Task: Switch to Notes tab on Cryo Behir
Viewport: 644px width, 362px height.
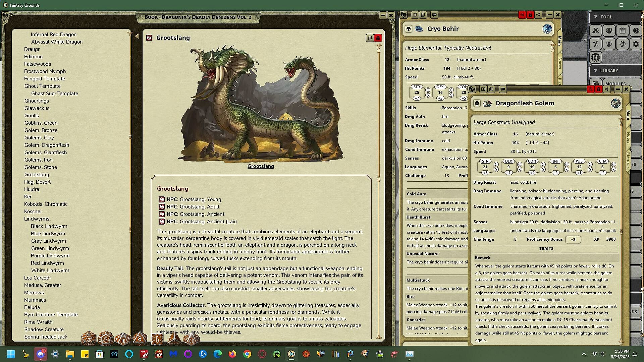Action: 560,63
